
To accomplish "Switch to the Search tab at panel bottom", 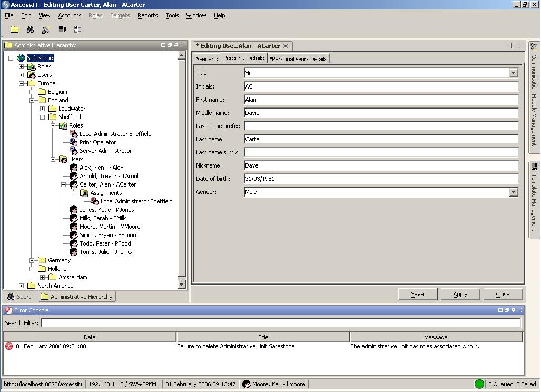I will (21, 297).
